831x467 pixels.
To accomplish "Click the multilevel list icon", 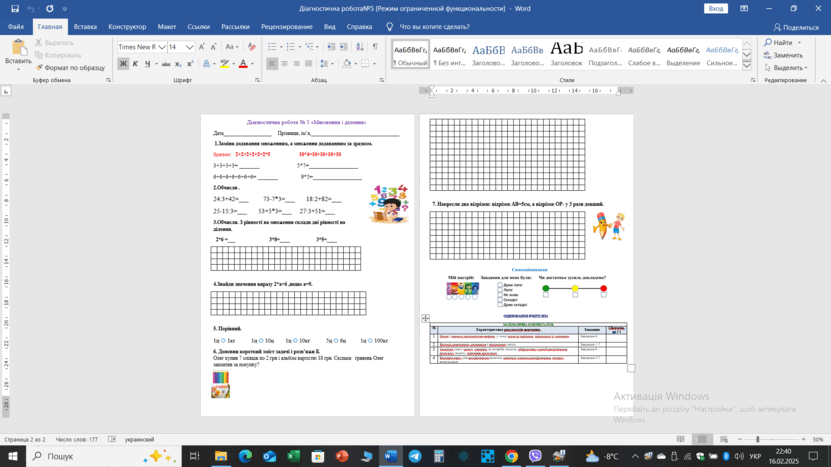I will [x=310, y=47].
